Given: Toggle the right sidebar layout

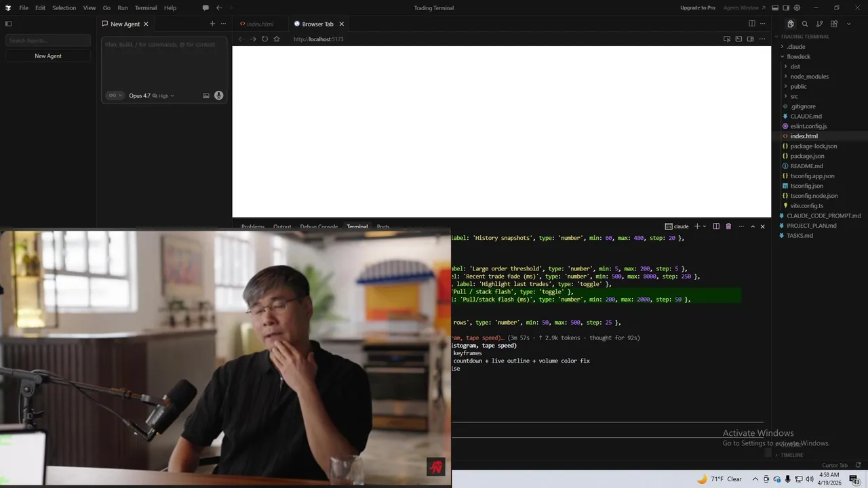Looking at the screenshot, I should pos(786,7).
